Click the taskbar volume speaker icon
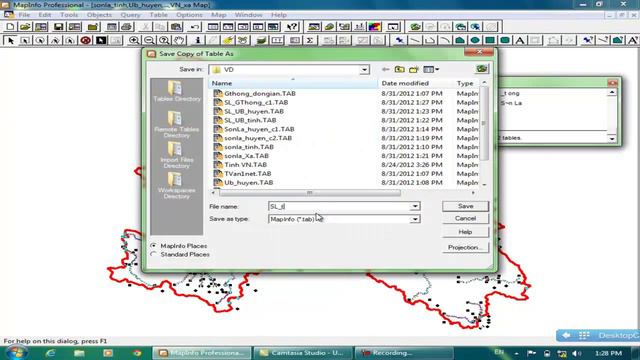 pyautogui.click(x=576, y=353)
